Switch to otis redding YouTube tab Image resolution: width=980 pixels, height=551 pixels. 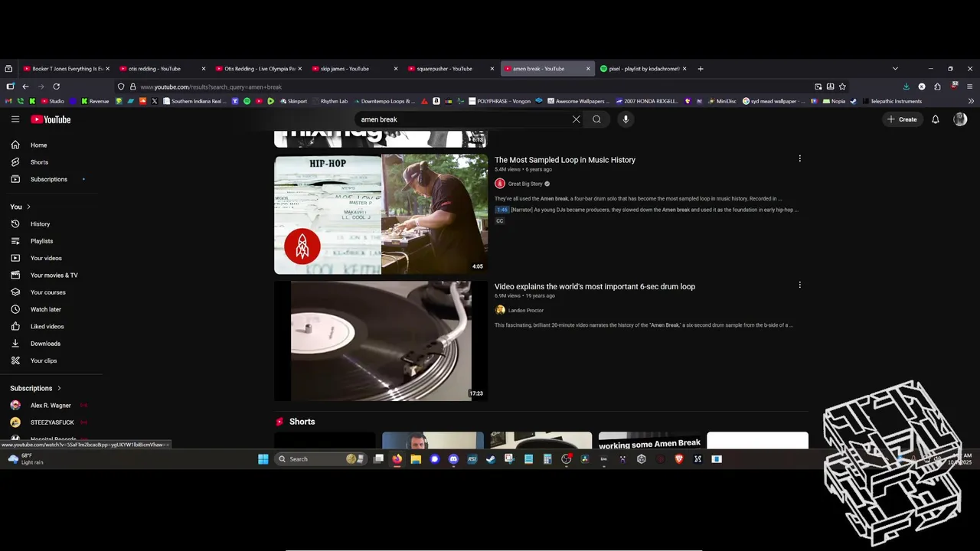pos(162,69)
